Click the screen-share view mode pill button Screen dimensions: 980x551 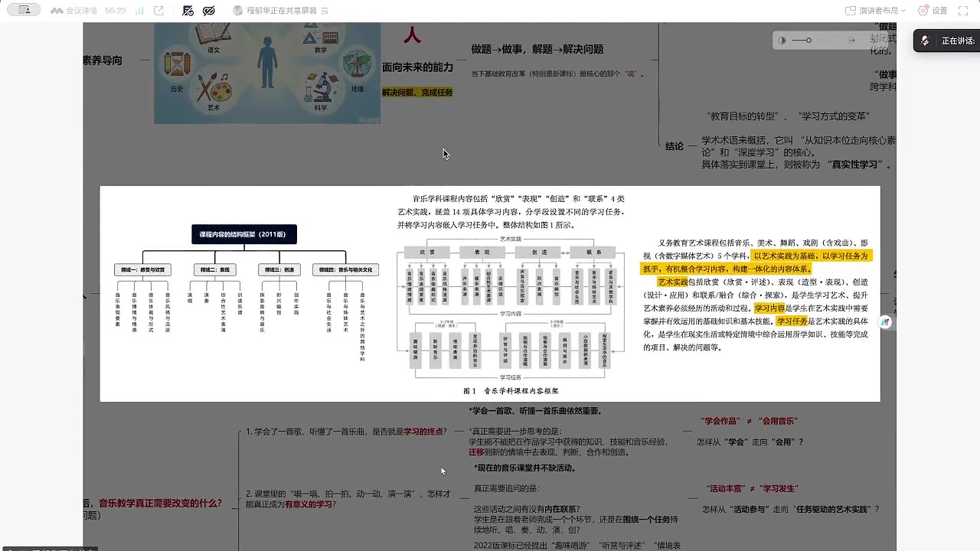tap(24, 11)
